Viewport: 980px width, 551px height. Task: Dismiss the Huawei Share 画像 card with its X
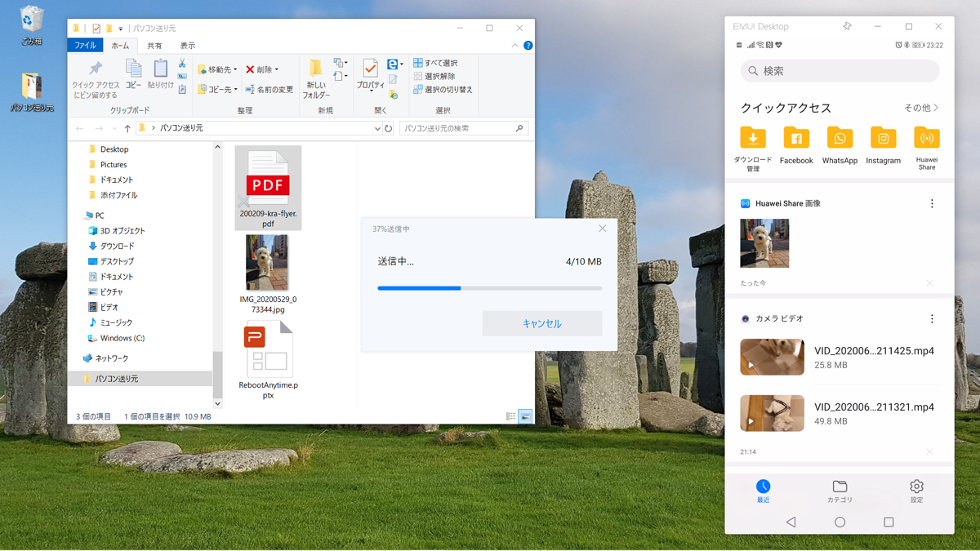pyautogui.click(x=929, y=283)
